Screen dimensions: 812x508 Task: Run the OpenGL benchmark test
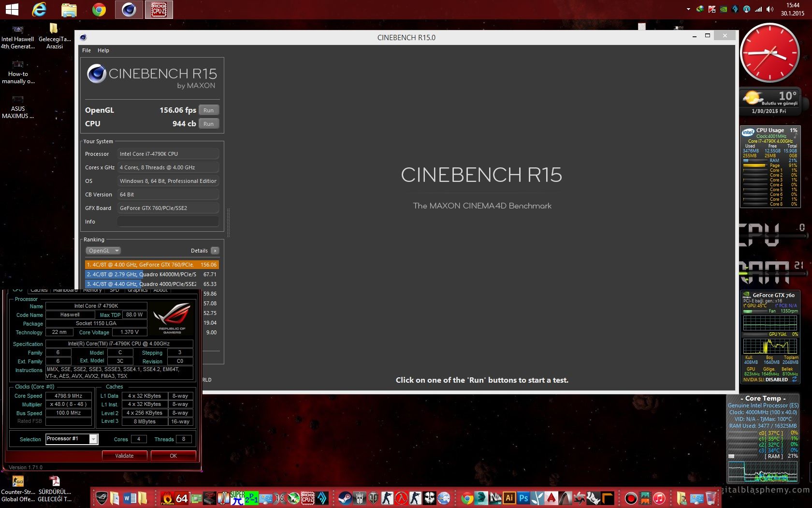click(208, 110)
